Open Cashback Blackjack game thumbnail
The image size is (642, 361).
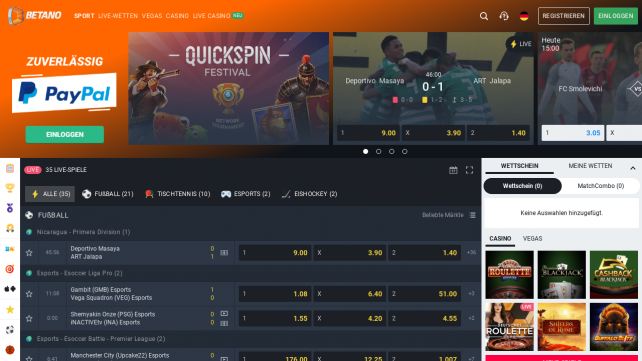pos(613,275)
